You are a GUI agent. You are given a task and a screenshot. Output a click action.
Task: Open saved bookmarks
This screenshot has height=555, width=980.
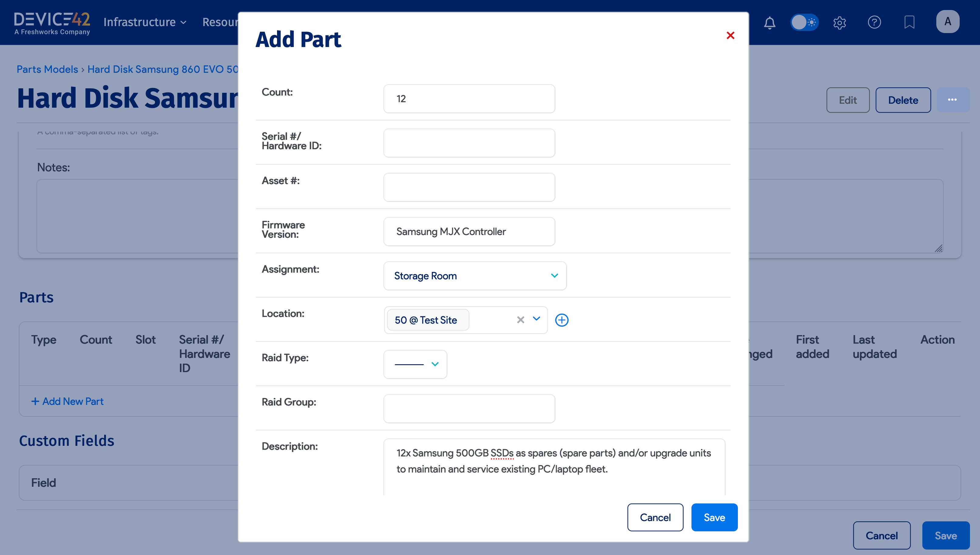click(x=909, y=22)
